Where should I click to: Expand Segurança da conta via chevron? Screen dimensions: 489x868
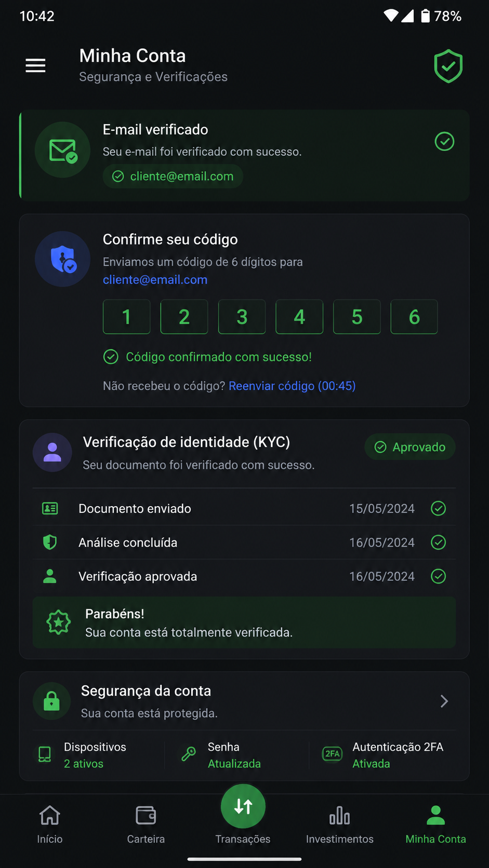444,701
